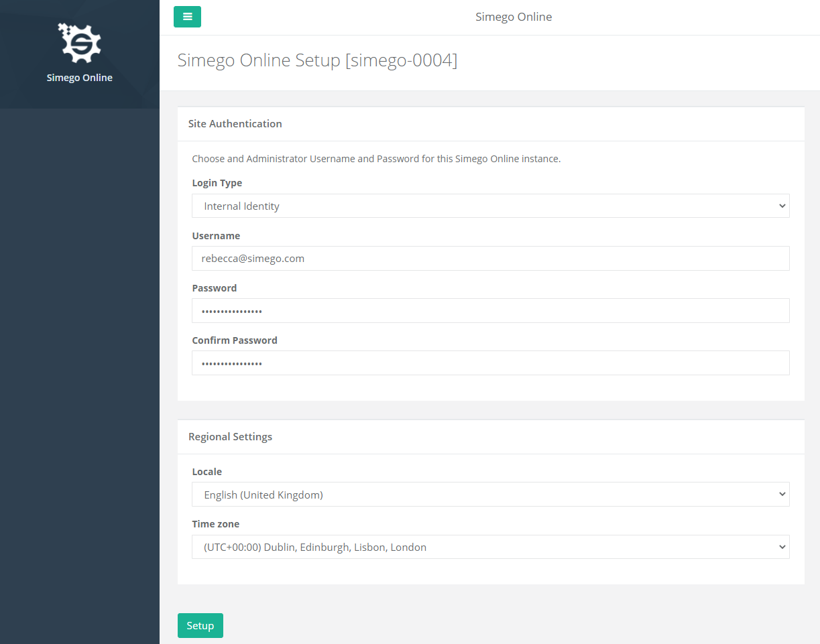This screenshot has width=820, height=644.
Task: Click the Regional Settings section header
Action: (x=230, y=436)
